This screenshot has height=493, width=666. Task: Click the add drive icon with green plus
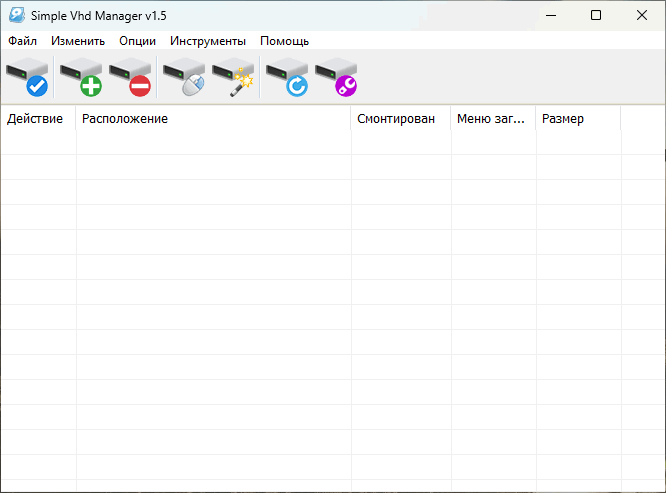pyautogui.click(x=81, y=78)
